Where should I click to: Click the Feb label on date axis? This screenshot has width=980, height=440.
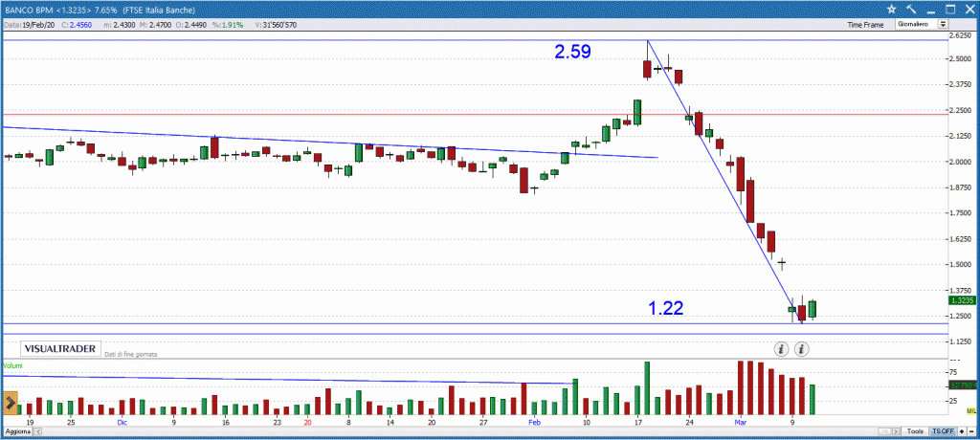click(534, 422)
